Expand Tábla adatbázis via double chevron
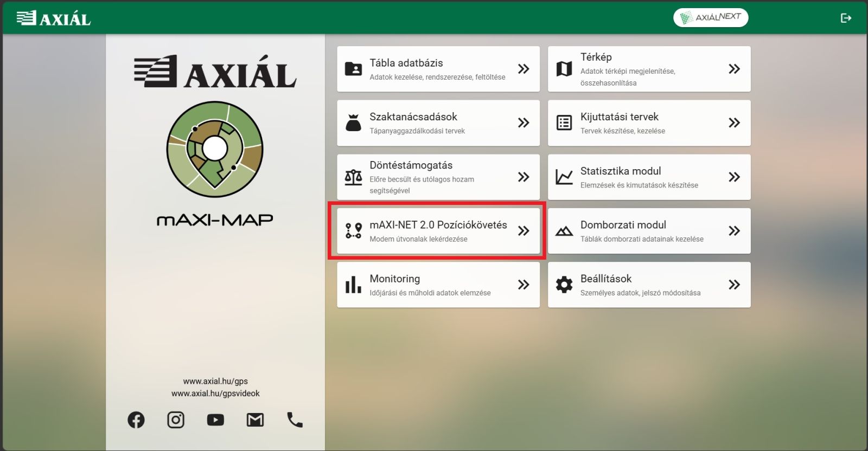The image size is (868, 451). (x=524, y=69)
